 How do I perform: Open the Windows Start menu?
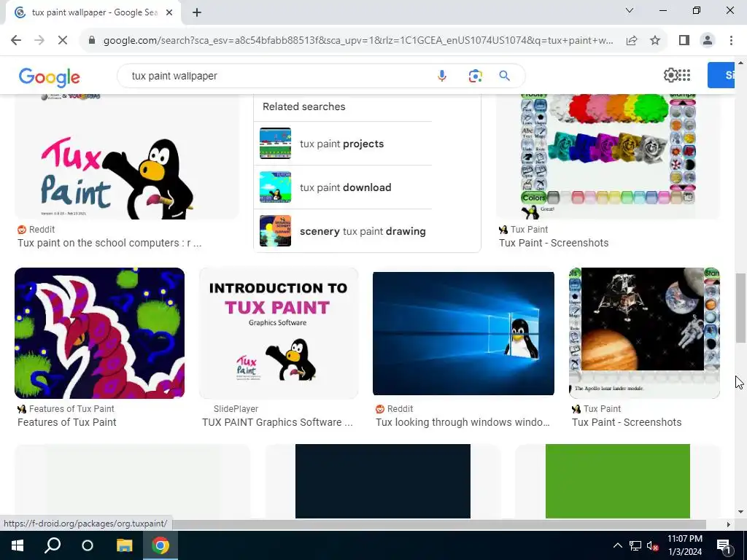click(x=18, y=545)
